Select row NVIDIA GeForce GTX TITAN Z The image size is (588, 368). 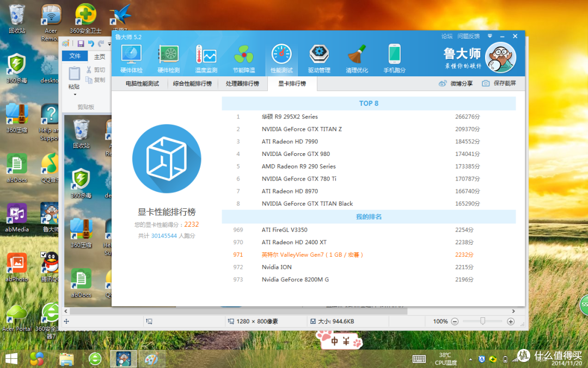pos(369,129)
